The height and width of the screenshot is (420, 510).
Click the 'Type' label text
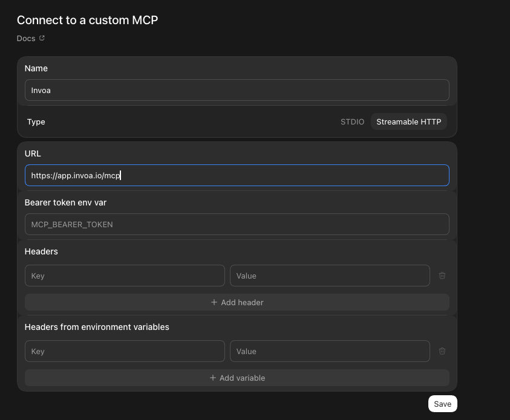[36, 122]
